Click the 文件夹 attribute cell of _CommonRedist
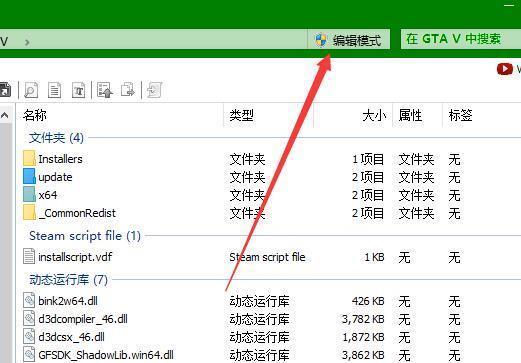Image resolution: width=521 pixels, height=363 pixels. click(416, 213)
